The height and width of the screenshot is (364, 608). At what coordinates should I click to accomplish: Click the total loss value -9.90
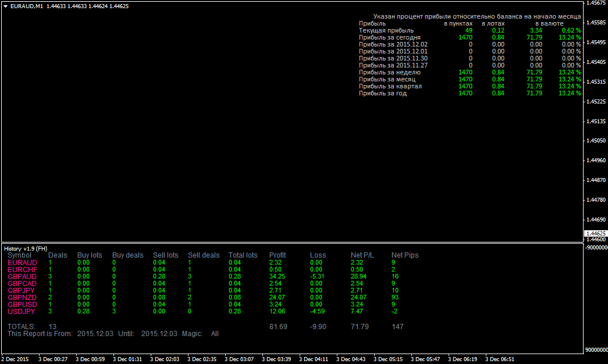318,327
